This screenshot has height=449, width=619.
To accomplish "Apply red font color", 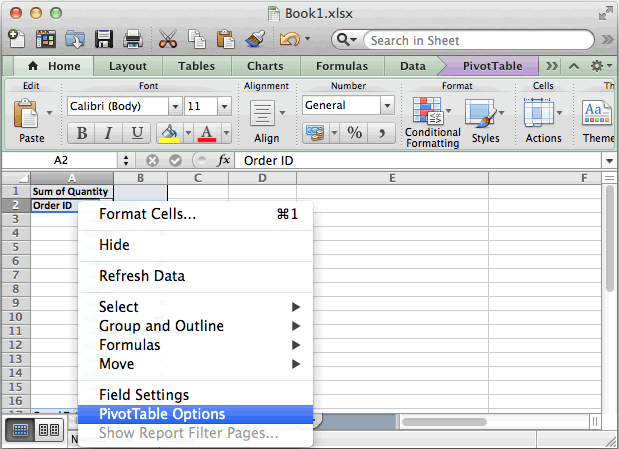I will 207,133.
